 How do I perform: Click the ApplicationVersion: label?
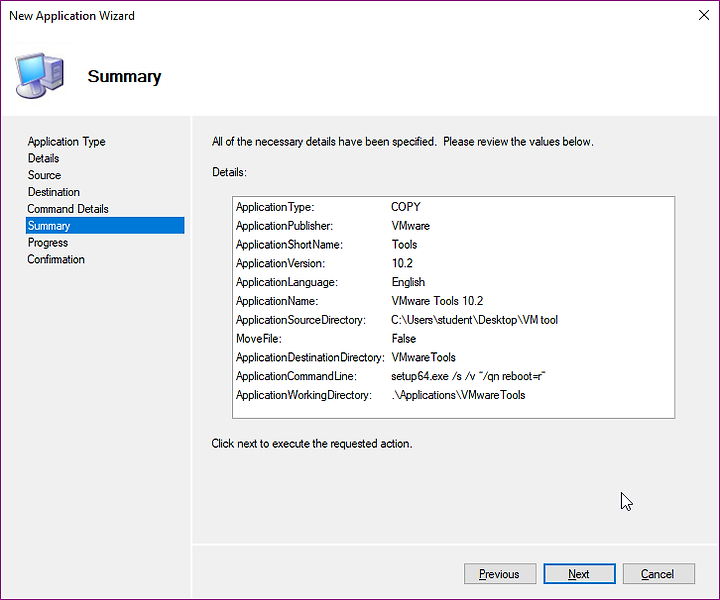coord(280,264)
